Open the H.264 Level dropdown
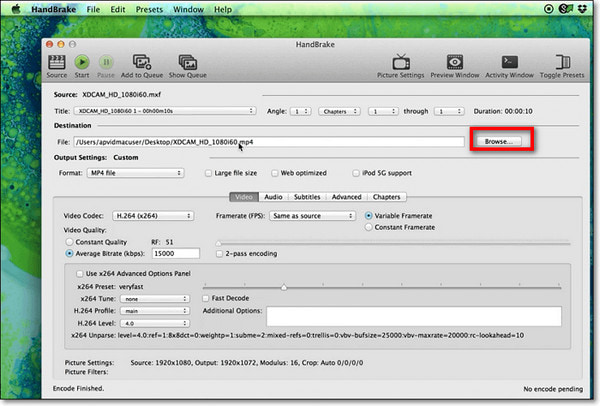This screenshot has height=406, width=600. pyautogui.click(x=155, y=323)
